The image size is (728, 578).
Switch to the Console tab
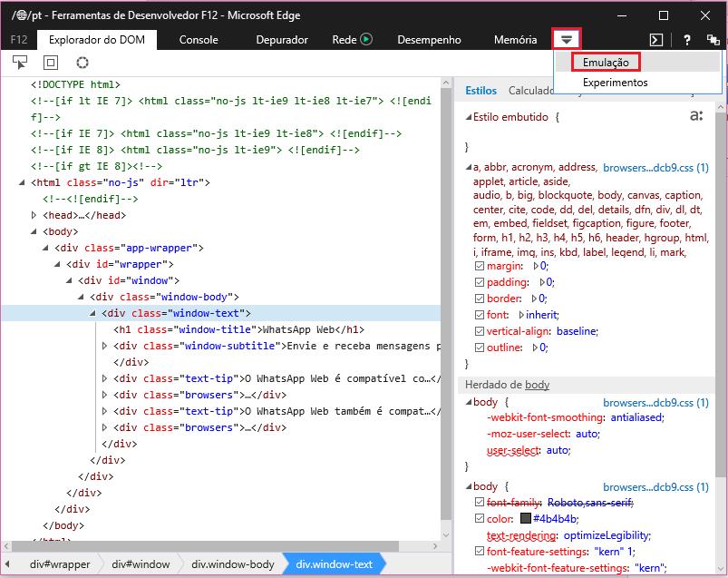199,40
